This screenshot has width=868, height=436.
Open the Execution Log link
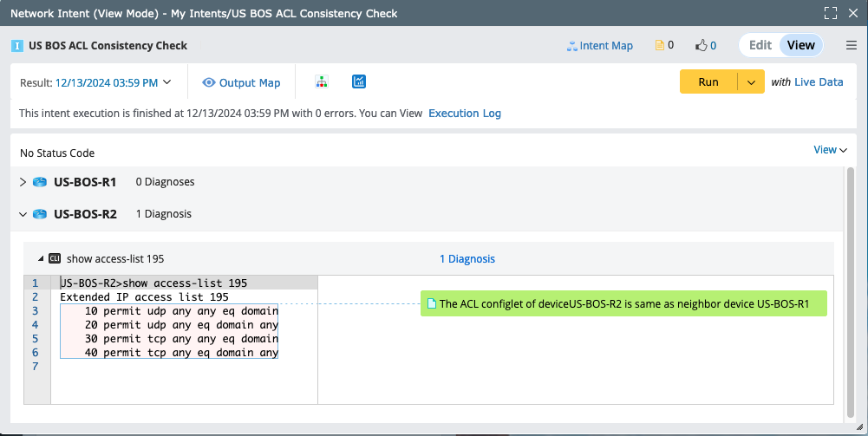(465, 114)
